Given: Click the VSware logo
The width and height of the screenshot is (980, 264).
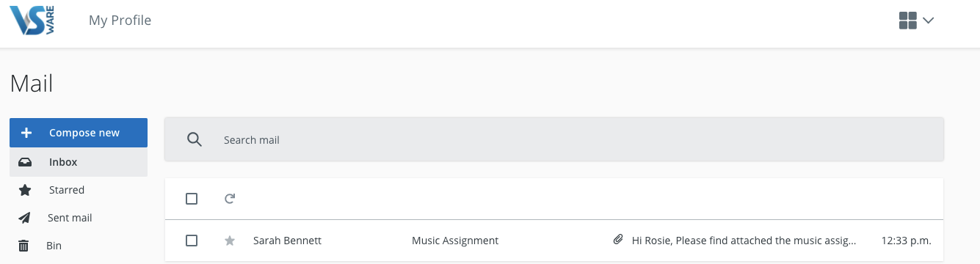Looking at the screenshot, I should pyautogui.click(x=33, y=21).
